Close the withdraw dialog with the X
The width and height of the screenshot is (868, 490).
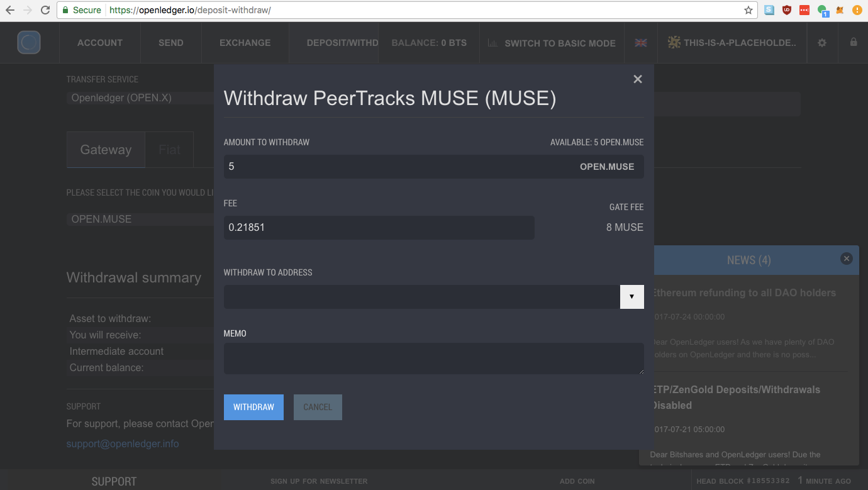point(638,79)
